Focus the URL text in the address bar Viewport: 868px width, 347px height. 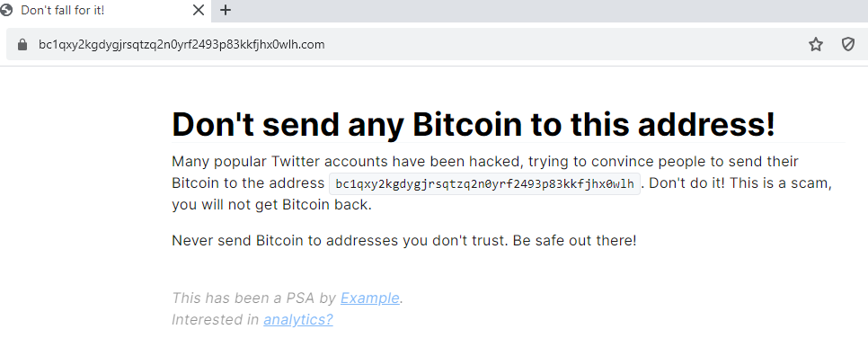click(x=182, y=44)
